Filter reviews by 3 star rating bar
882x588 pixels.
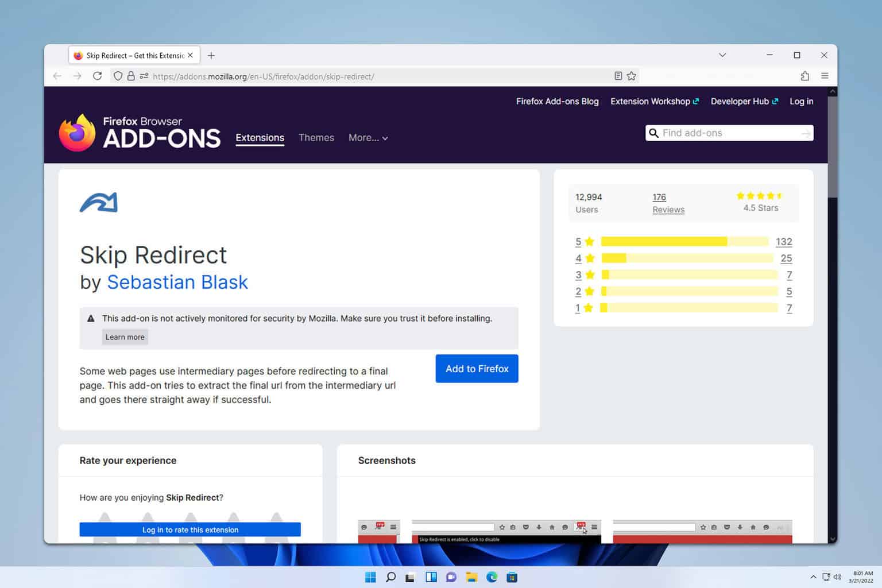coord(689,275)
